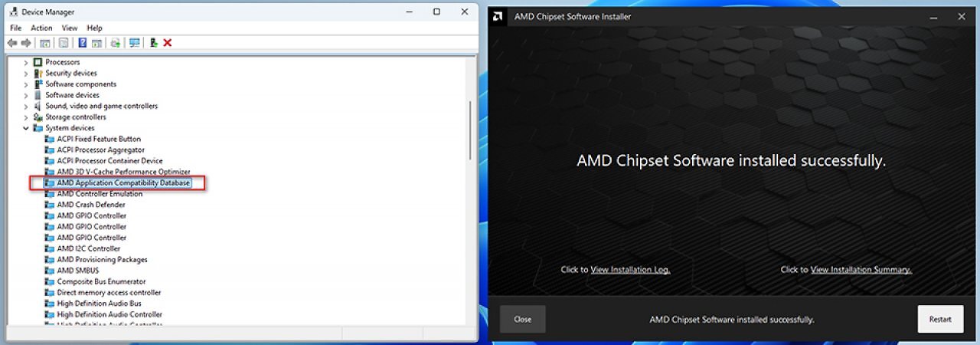Screen dimensions: 980x345
Task: Open the View menu
Action: (70, 28)
